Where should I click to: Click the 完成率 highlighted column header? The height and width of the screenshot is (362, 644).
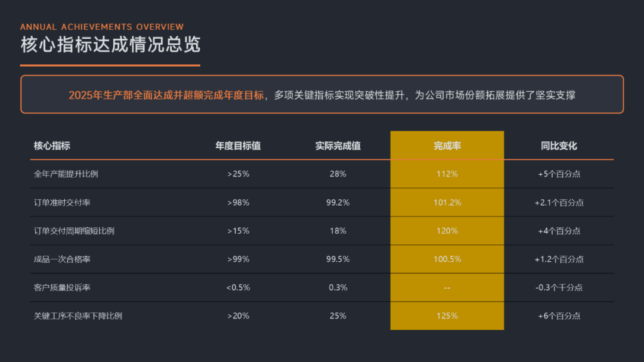coord(447,146)
